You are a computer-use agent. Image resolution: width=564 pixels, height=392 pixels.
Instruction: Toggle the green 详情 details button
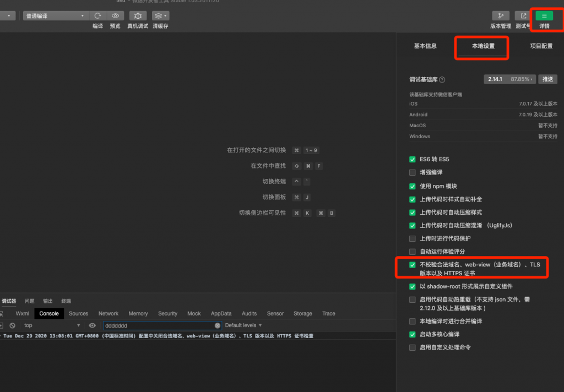pos(544,16)
